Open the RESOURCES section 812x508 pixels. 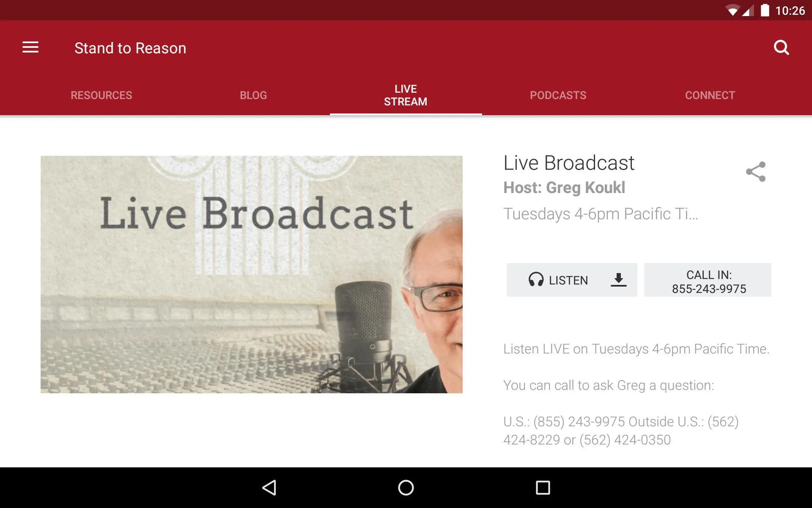tap(101, 95)
